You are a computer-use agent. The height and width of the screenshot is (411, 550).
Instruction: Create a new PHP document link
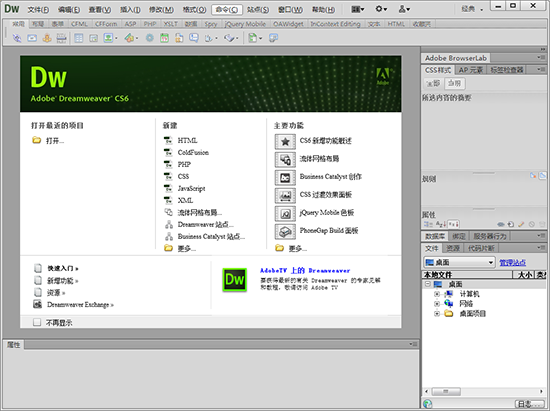[x=184, y=164]
